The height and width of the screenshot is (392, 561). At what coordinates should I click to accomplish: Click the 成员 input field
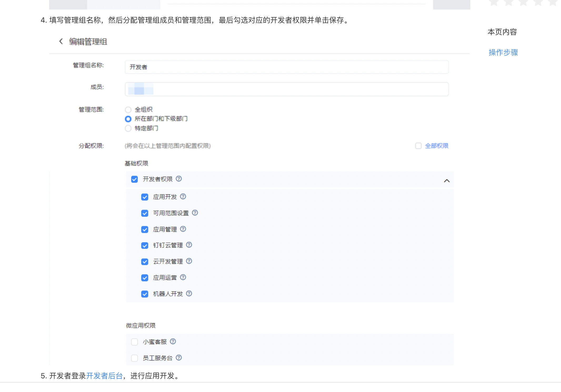[x=287, y=89]
